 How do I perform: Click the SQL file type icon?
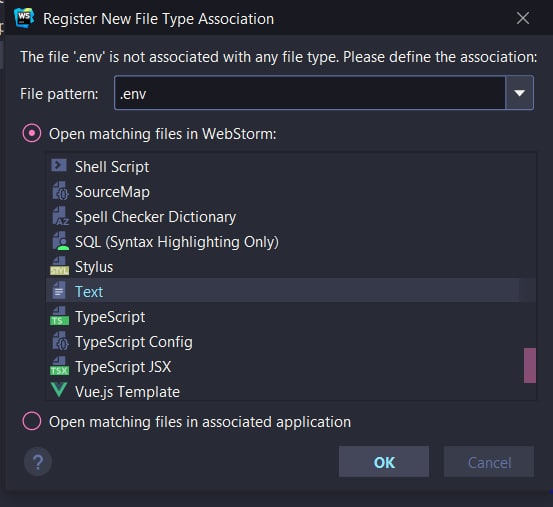click(x=60, y=241)
